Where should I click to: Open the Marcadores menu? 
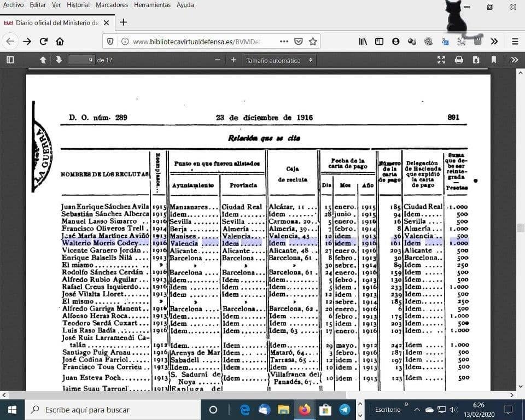112,5
